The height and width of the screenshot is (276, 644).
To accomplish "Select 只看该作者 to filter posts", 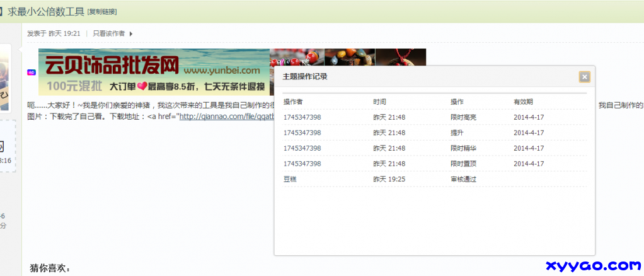I will pos(108,33).
